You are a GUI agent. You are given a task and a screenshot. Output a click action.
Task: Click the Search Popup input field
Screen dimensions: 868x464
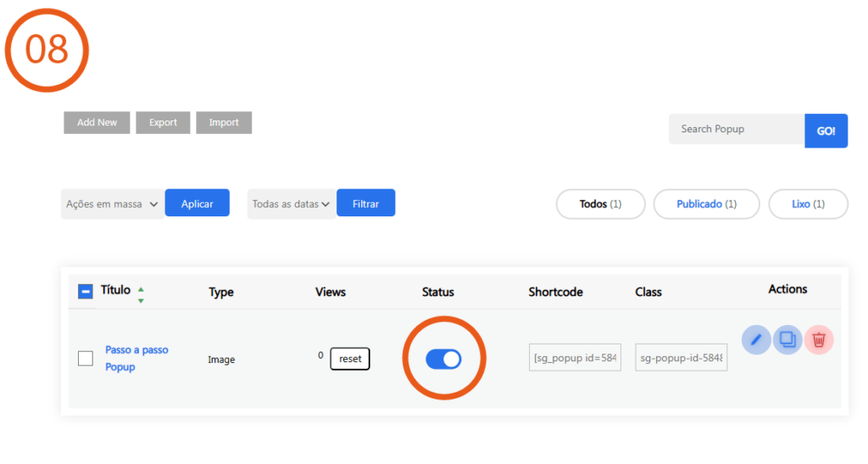pos(736,129)
